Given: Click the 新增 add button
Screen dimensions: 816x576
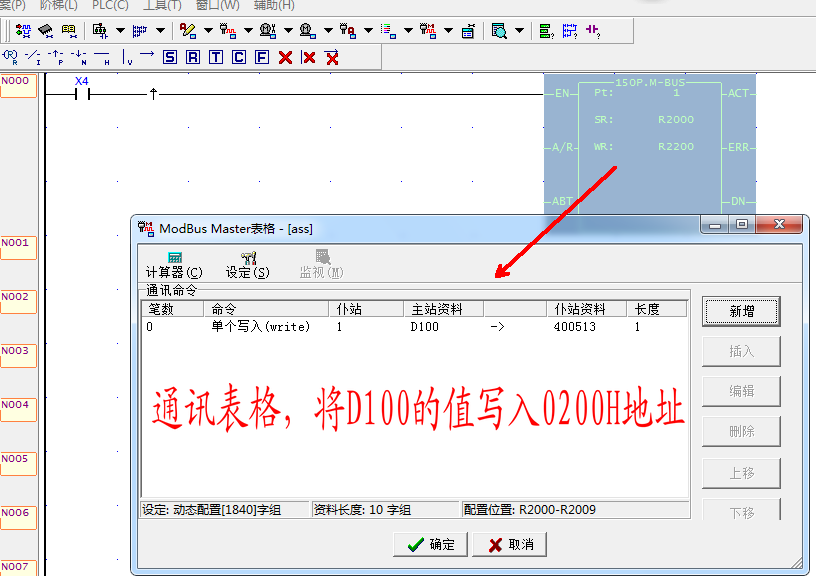Looking at the screenshot, I should point(741,312).
